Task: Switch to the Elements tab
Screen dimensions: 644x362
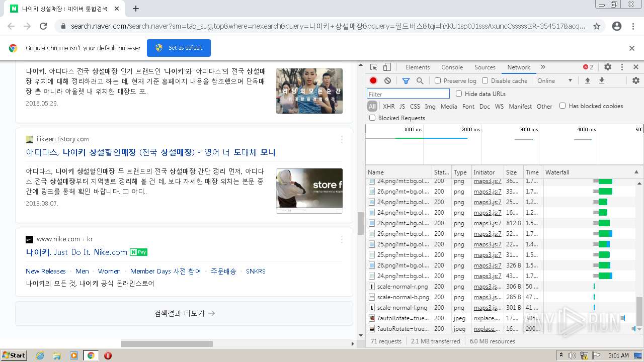Action: click(x=418, y=67)
